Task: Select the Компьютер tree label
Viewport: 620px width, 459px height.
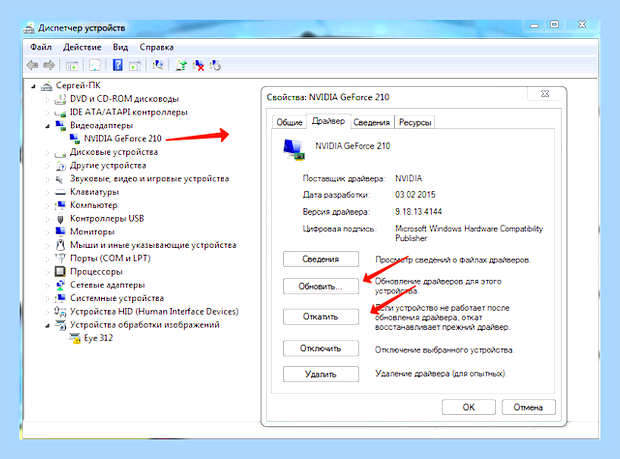Action: pyautogui.click(x=94, y=206)
